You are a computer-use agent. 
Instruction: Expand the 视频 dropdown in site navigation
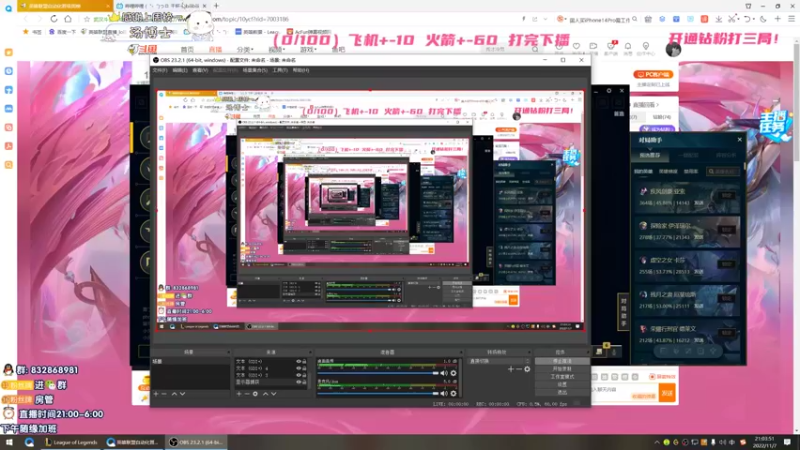277,49
